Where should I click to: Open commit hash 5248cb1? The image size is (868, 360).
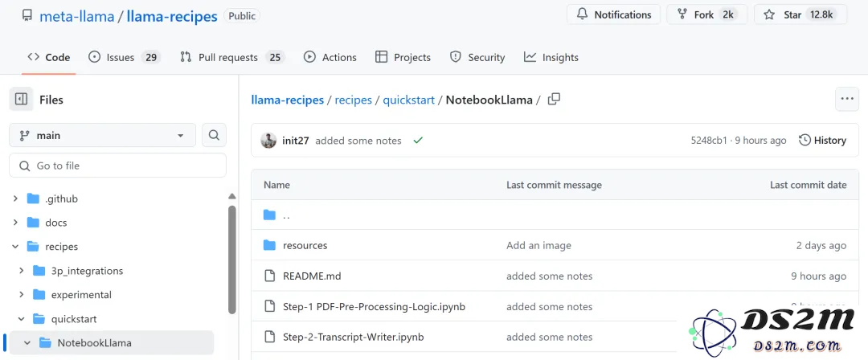[x=709, y=141]
